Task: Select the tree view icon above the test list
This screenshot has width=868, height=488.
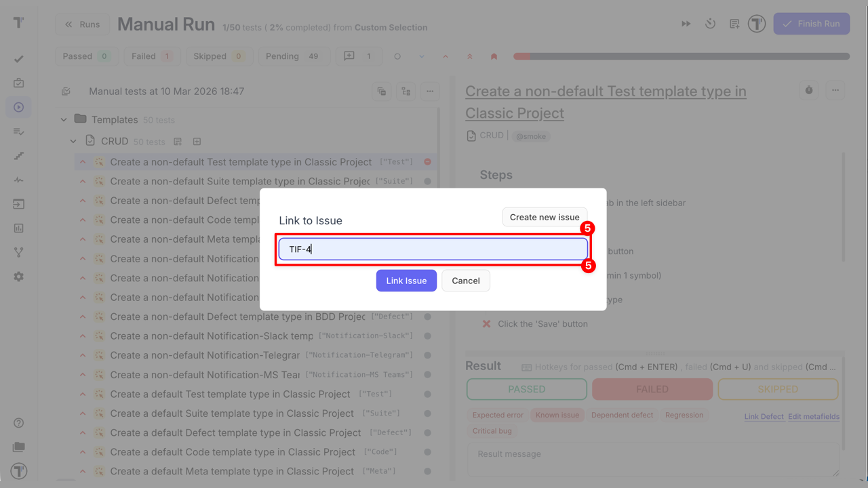Action: [406, 91]
